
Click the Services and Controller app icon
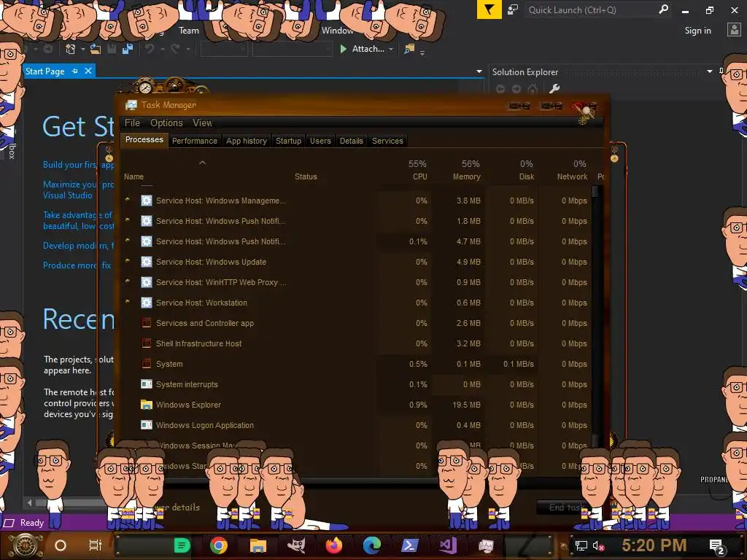146,323
